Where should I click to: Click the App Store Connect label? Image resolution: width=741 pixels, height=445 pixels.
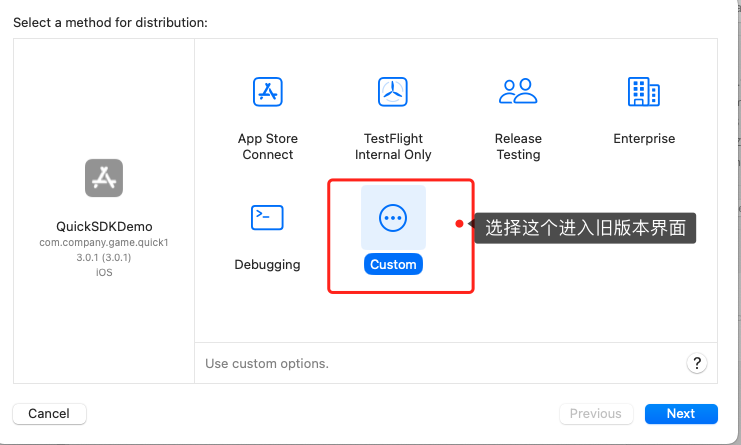[267, 146]
